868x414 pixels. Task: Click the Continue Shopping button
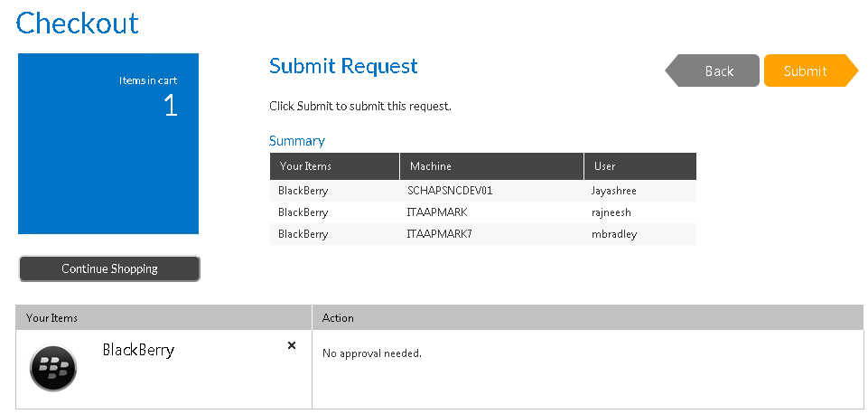tap(109, 268)
